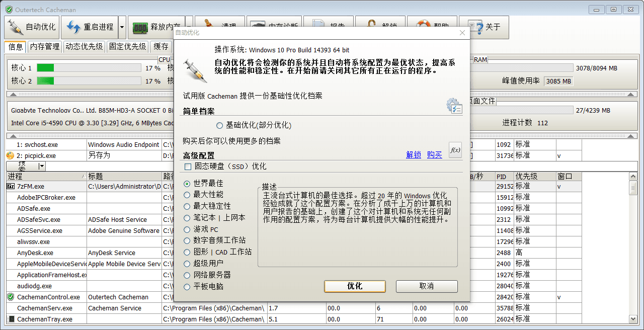
Task: Select the 超级用户 profile
Action: click(203, 263)
